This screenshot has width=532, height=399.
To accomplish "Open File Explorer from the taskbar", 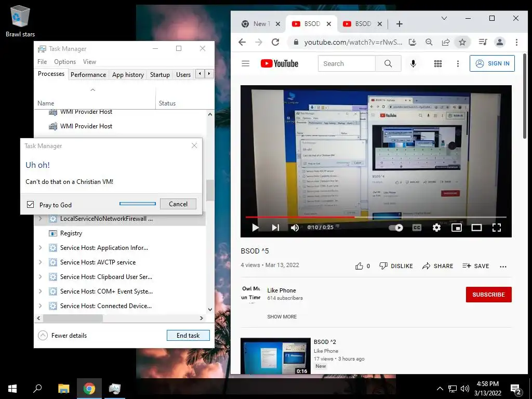I will point(63,389).
